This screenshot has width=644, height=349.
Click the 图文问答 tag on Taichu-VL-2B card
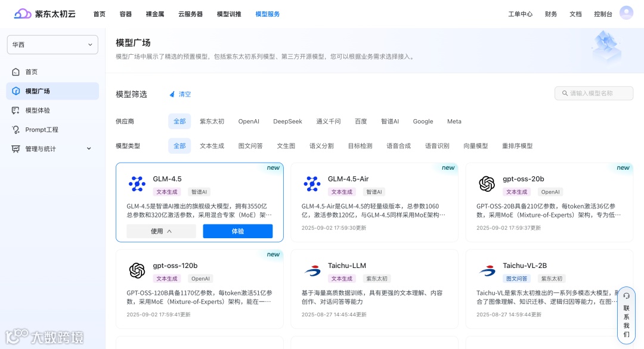pos(516,279)
